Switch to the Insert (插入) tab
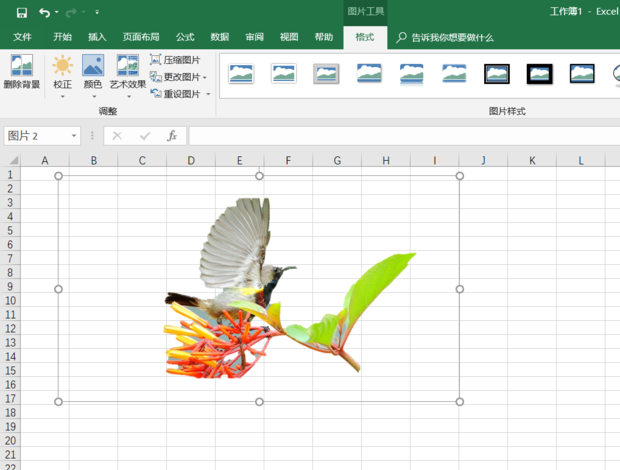This screenshot has height=470, width=620. pyautogui.click(x=97, y=37)
